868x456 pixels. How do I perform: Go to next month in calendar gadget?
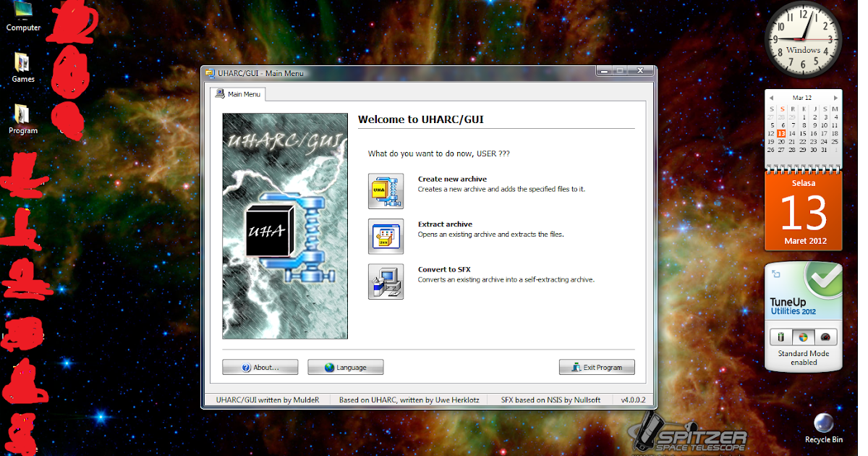(x=835, y=98)
